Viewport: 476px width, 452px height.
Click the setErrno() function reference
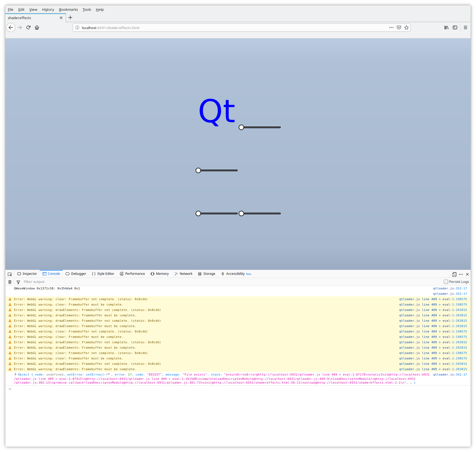(95, 374)
